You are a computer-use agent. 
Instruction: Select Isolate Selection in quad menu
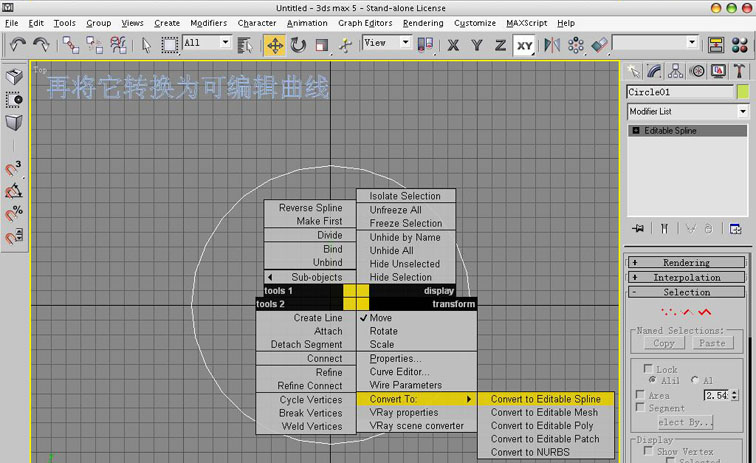tap(405, 196)
